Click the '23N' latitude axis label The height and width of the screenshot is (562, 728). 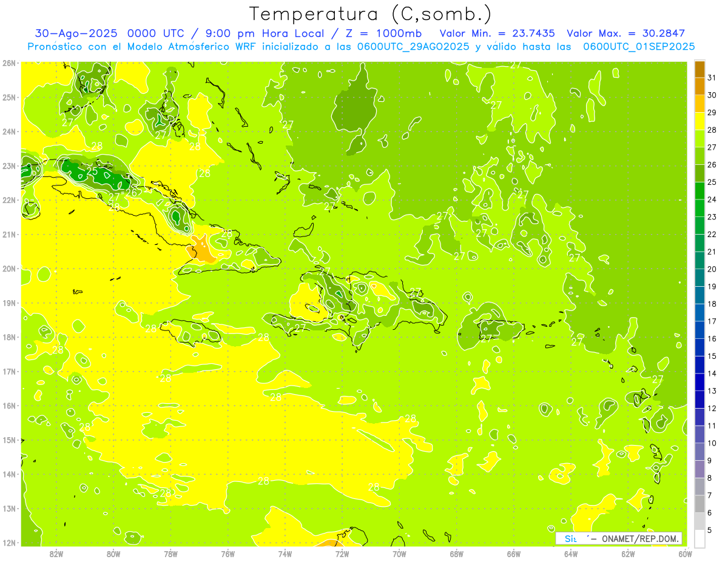point(9,166)
